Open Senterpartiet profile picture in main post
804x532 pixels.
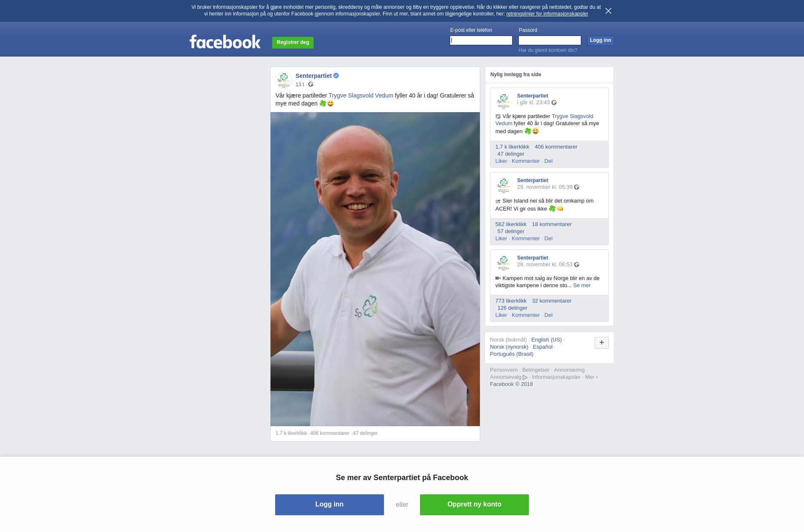(284, 80)
